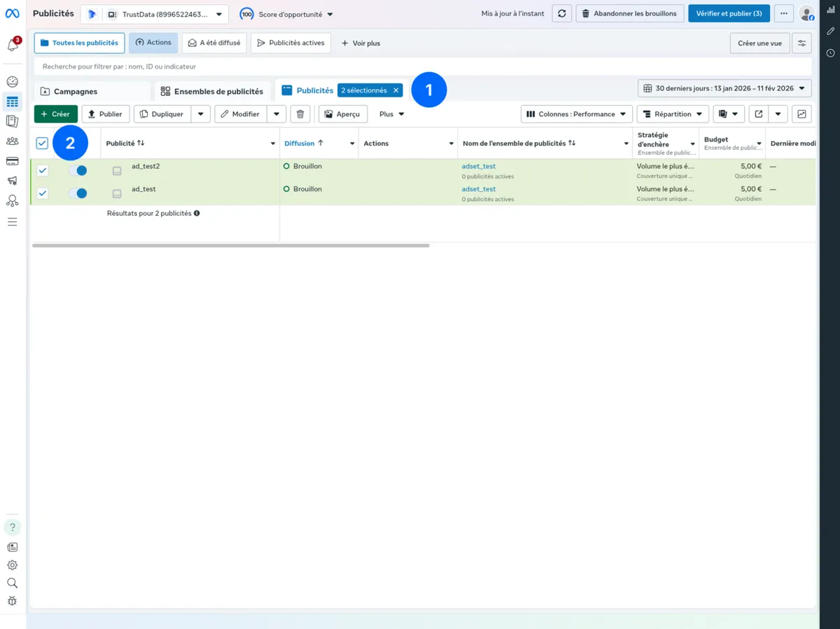The image size is (840, 629).
Task: Click the help question mark icon
Action: [12, 527]
